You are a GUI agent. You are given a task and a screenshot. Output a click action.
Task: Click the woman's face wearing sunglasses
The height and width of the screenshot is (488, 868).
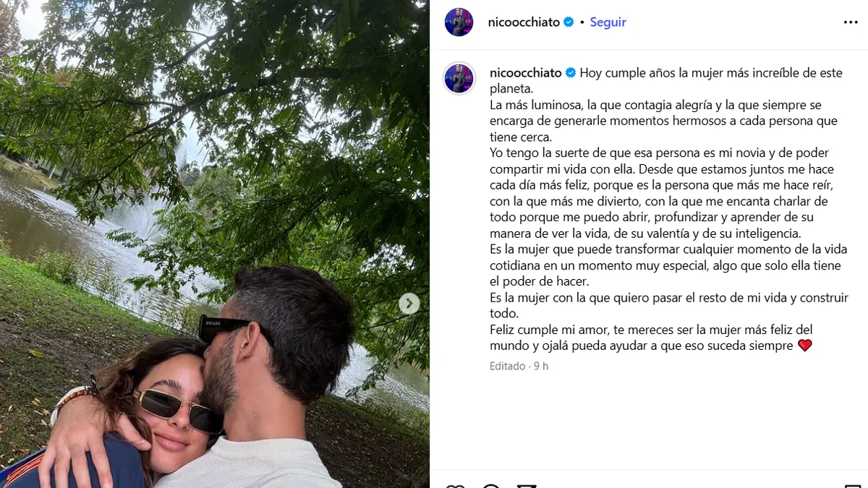click(172, 412)
